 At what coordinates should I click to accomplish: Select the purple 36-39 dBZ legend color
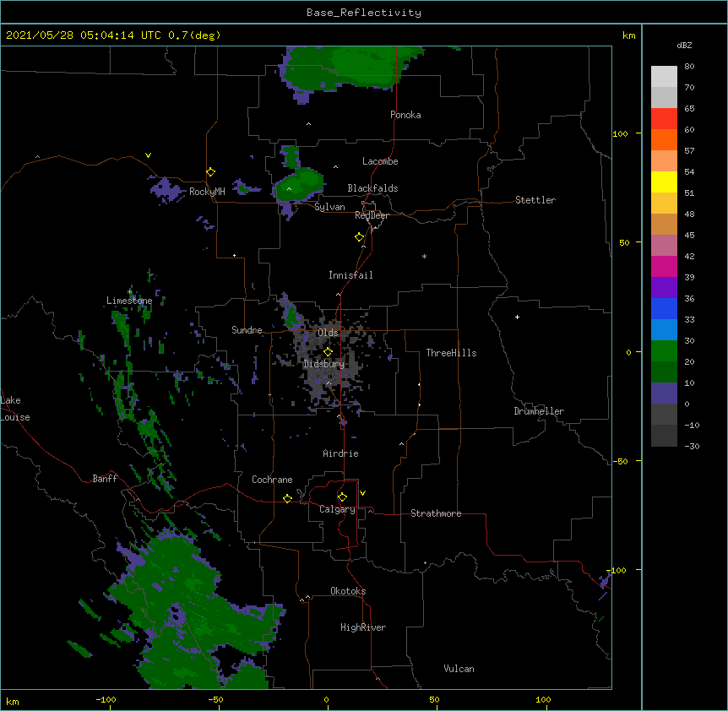[x=664, y=288]
